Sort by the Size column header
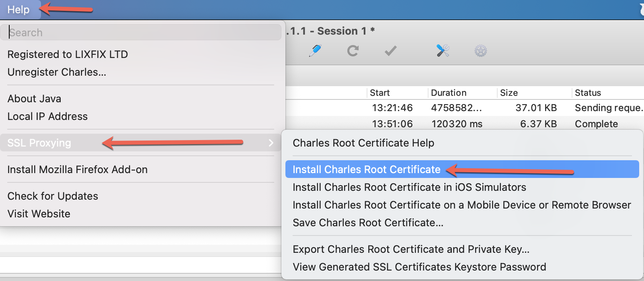The image size is (644, 281). click(509, 93)
